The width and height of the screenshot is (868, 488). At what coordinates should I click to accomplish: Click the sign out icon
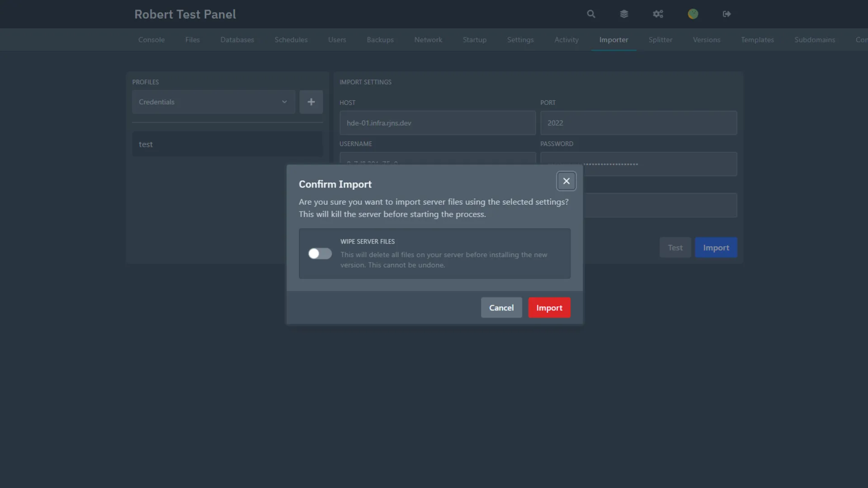pos(726,14)
